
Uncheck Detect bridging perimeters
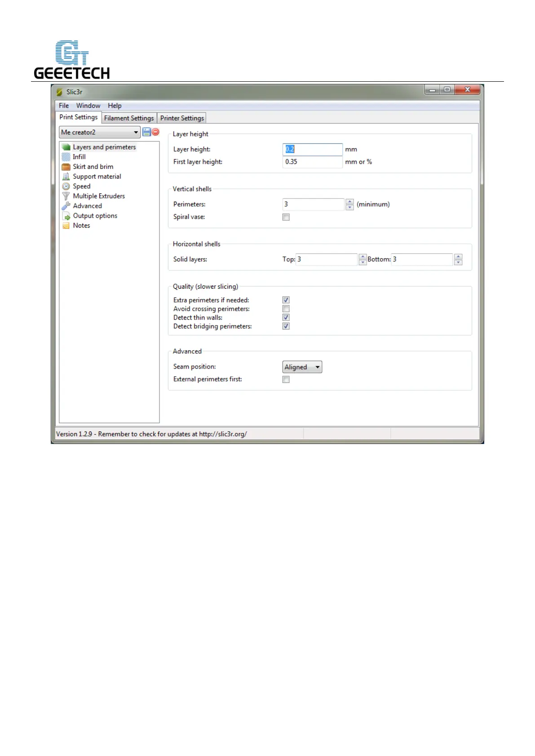tap(286, 326)
